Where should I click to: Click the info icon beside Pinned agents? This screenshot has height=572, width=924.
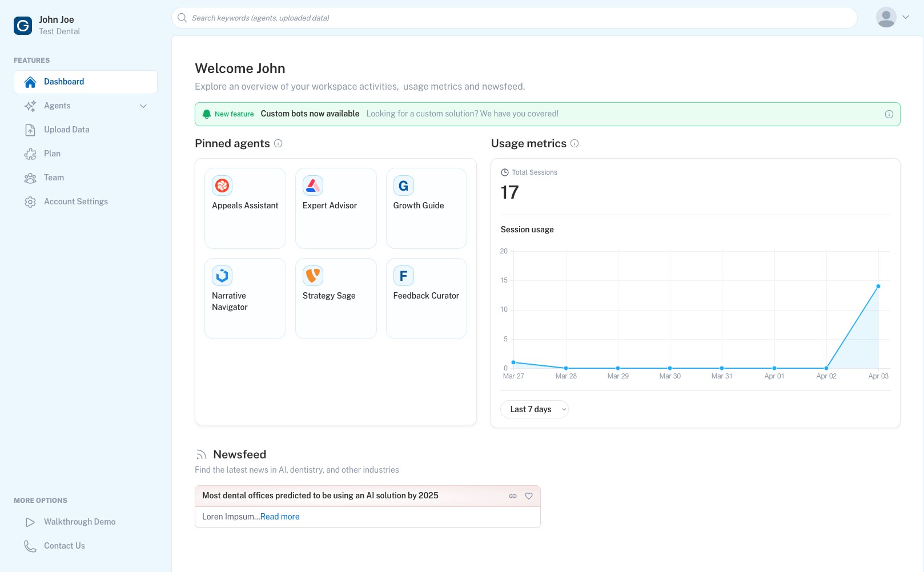pyautogui.click(x=278, y=143)
